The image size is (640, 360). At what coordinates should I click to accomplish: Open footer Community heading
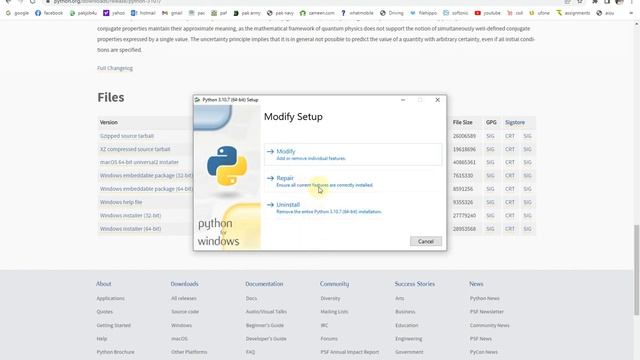point(334,284)
